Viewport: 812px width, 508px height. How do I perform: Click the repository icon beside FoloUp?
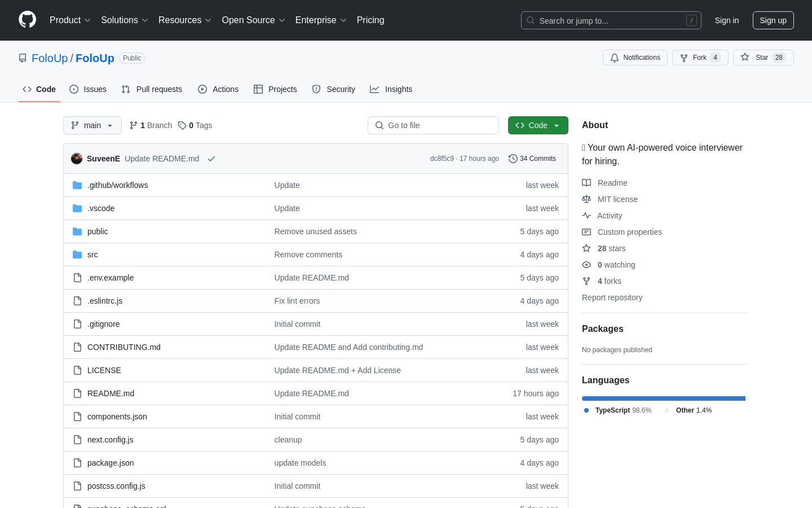(x=23, y=58)
